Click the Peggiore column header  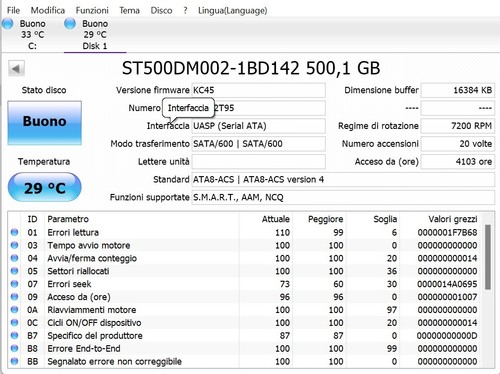[325, 219]
